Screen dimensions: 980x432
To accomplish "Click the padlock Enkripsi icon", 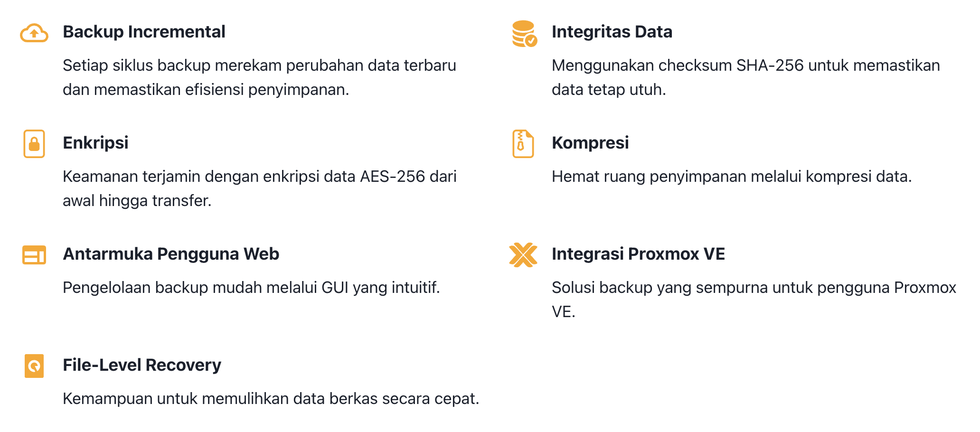I will tap(34, 144).
